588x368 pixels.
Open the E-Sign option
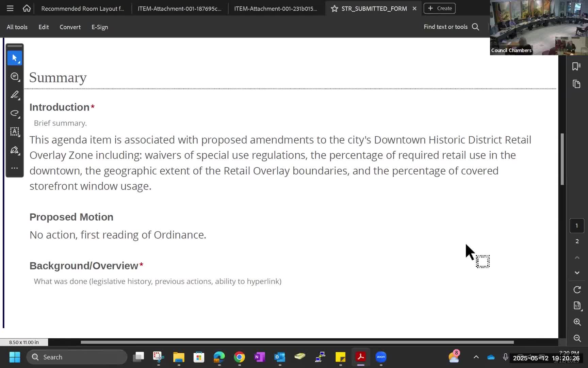(100, 27)
